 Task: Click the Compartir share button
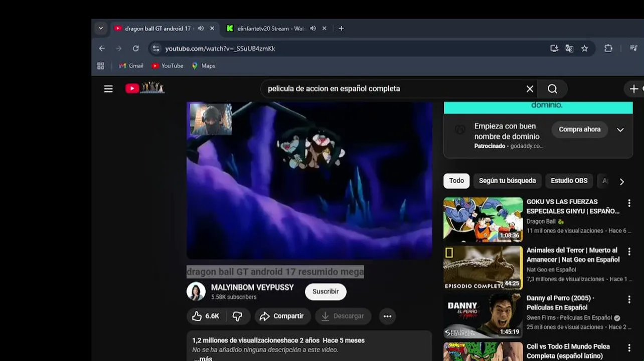(282, 316)
